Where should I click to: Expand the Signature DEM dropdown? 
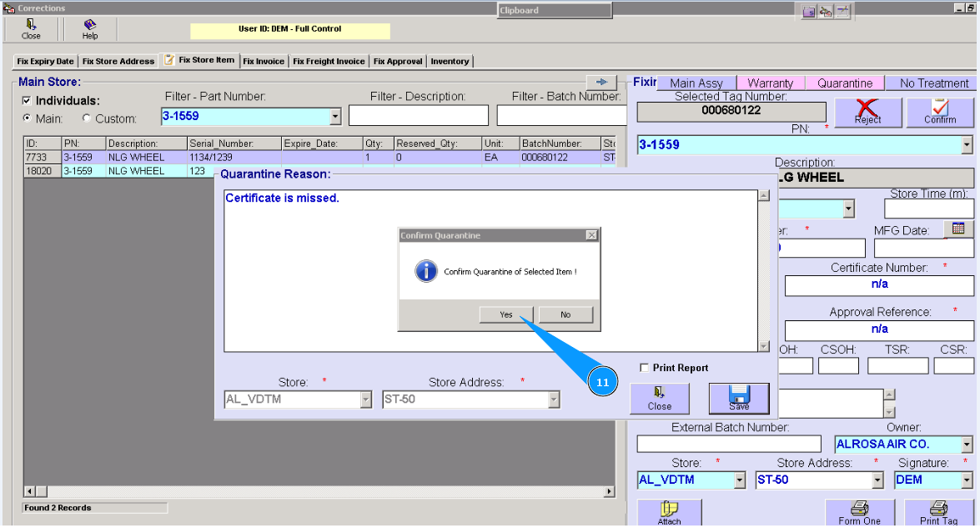967,480
